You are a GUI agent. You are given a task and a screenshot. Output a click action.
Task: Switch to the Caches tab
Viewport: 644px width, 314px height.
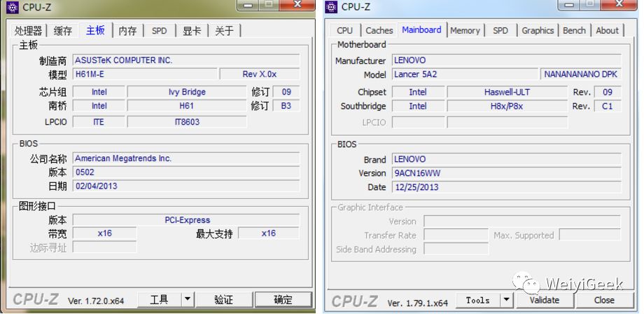pos(379,30)
